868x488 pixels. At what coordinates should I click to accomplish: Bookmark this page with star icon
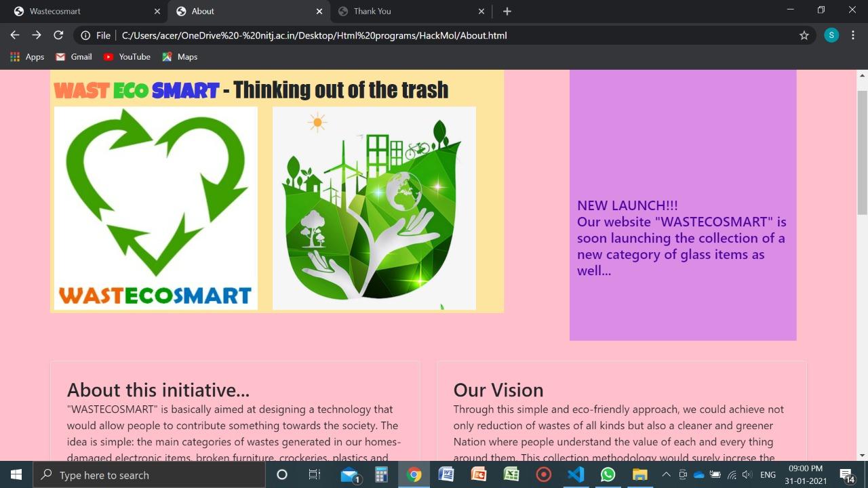point(804,35)
